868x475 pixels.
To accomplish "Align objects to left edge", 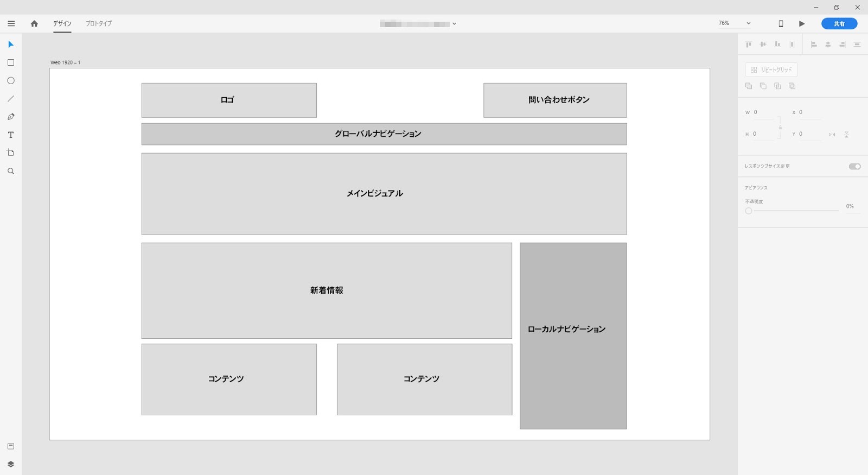I will pos(814,45).
